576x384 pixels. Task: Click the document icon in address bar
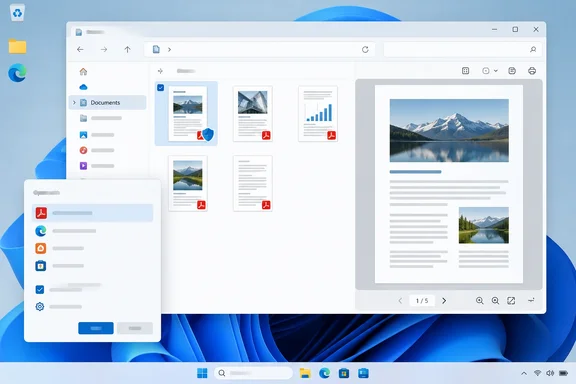[156, 49]
